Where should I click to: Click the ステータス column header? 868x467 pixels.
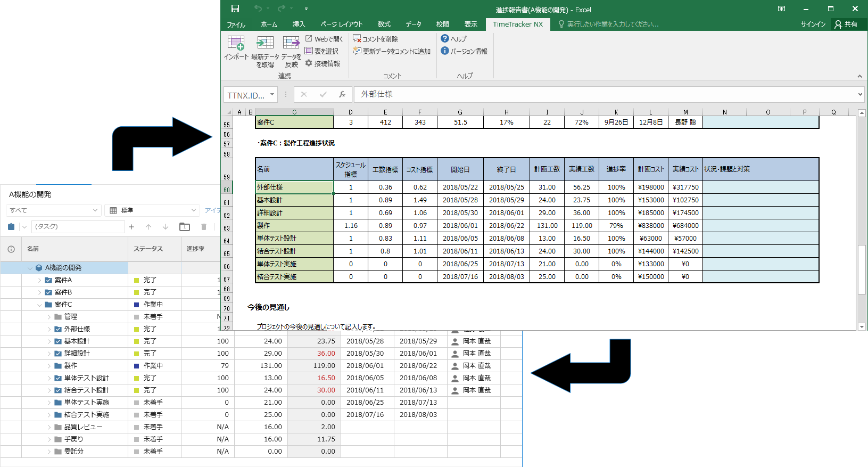click(x=154, y=249)
